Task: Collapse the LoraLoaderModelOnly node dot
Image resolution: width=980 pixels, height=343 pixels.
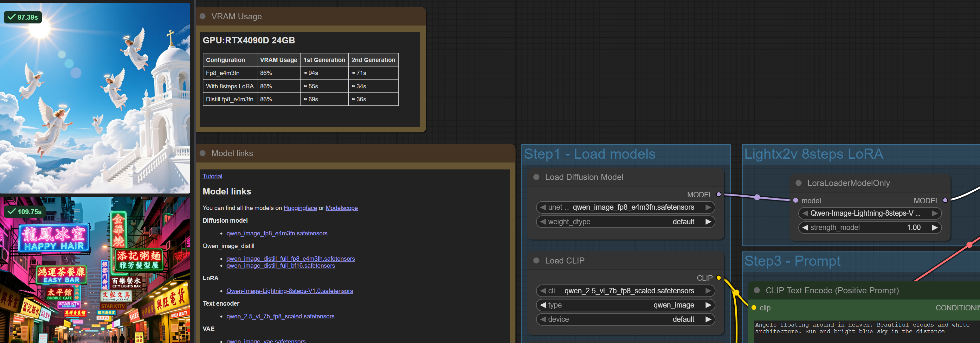Action: pos(799,183)
